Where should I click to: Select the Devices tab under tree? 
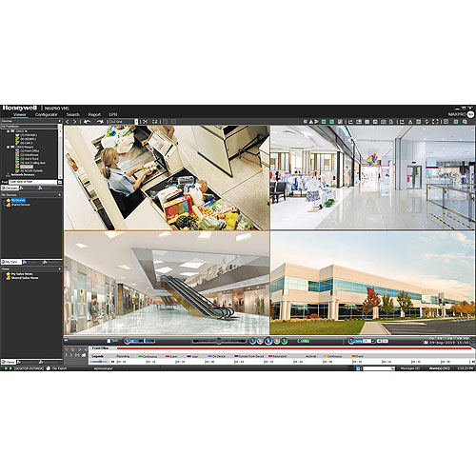click(x=10, y=188)
